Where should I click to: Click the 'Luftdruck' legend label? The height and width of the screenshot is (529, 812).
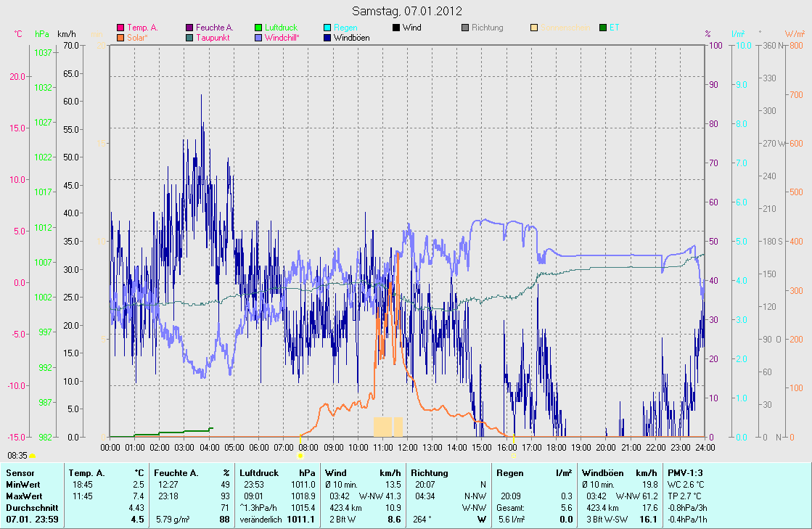tap(282, 28)
